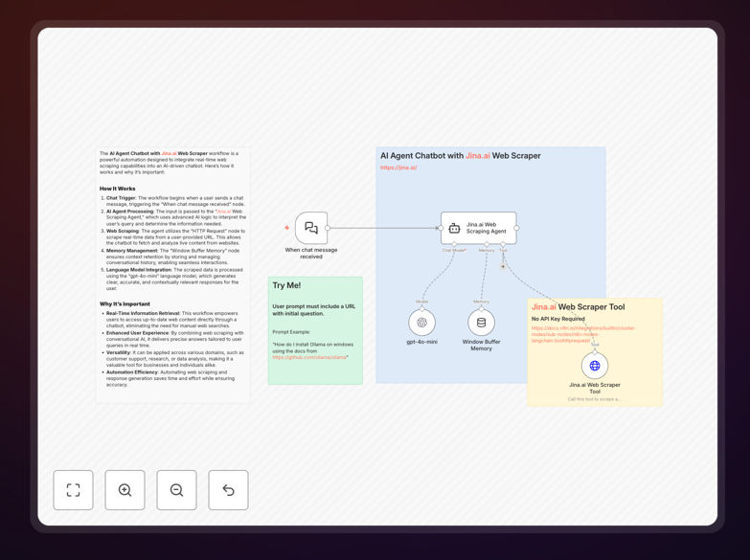This screenshot has height=560, width=750.
Task: Click the "Language Model Integration" list item
Action: click(x=174, y=279)
